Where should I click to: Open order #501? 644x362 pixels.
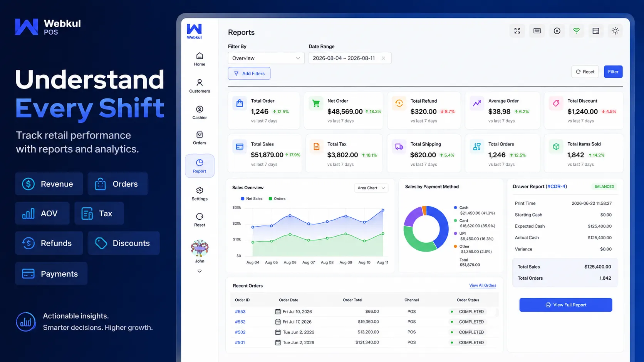(x=240, y=342)
